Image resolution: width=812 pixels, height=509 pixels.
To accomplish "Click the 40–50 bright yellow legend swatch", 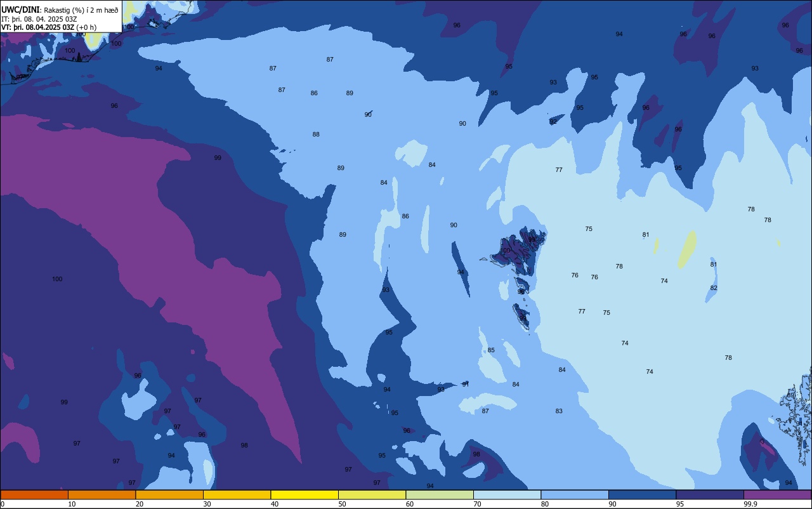I will (x=304, y=494).
